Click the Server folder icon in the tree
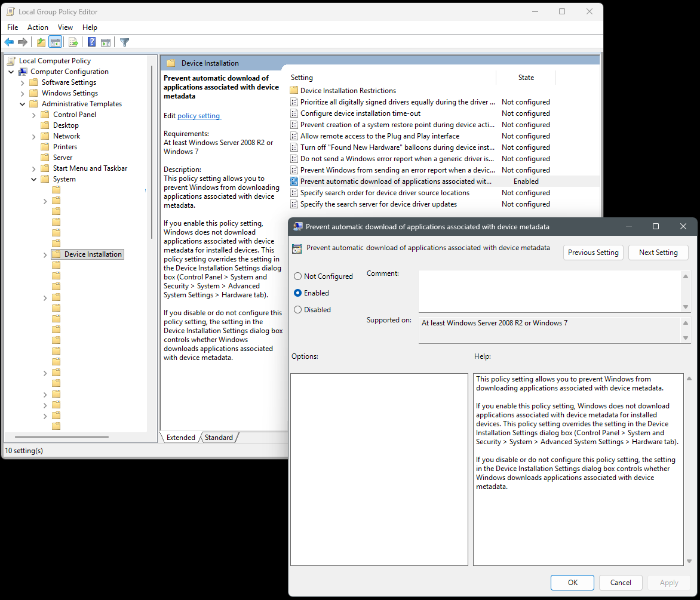 pos(45,157)
